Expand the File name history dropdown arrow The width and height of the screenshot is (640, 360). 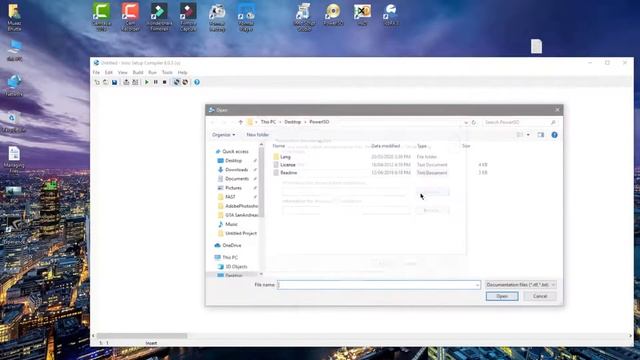(477, 285)
